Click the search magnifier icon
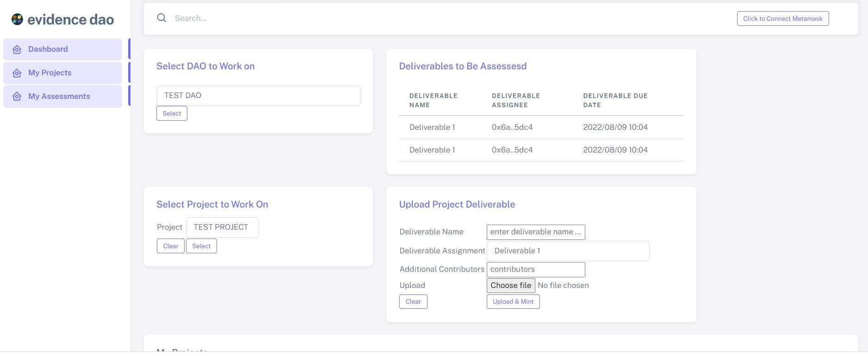 161,18
